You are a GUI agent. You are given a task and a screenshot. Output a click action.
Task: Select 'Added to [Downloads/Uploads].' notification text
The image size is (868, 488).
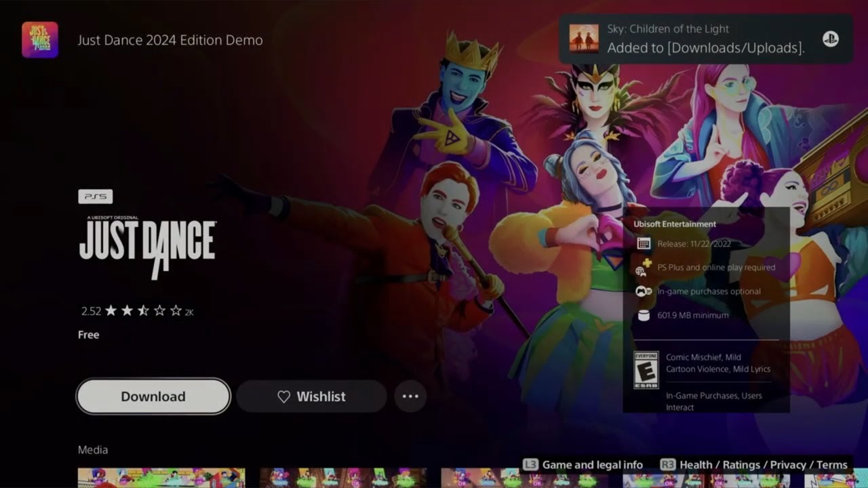[x=706, y=48]
